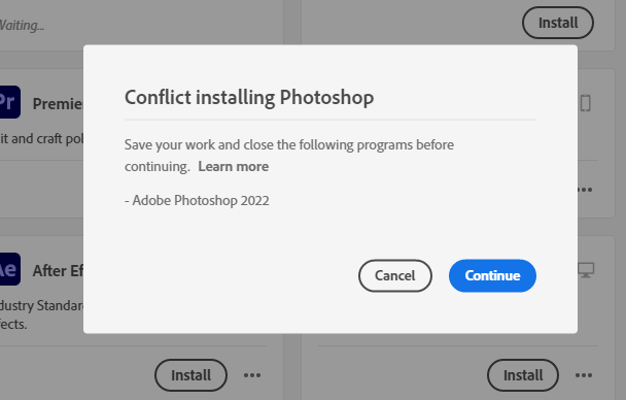Click the Conflict installing Photoshop heading
Image resolution: width=626 pixels, height=400 pixels.
249,97
